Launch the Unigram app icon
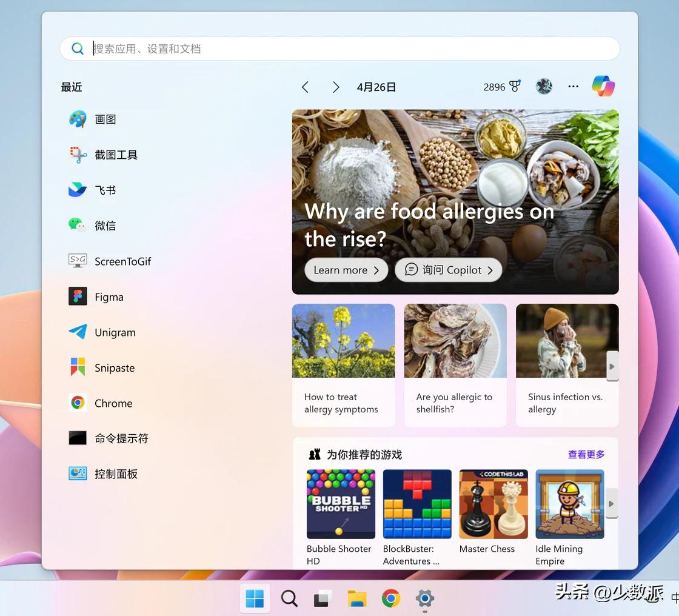Screen dimensions: 679x616 tap(78, 332)
